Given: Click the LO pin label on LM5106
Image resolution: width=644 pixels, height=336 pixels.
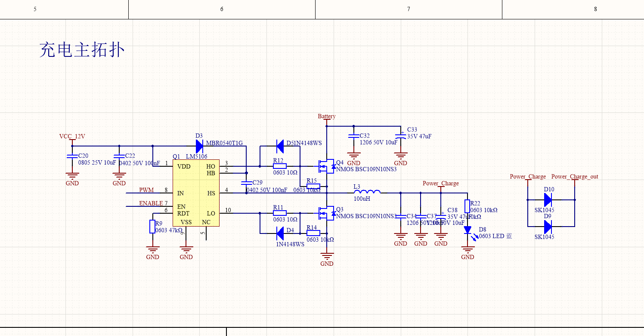Looking at the screenshot, I should 211,214.
